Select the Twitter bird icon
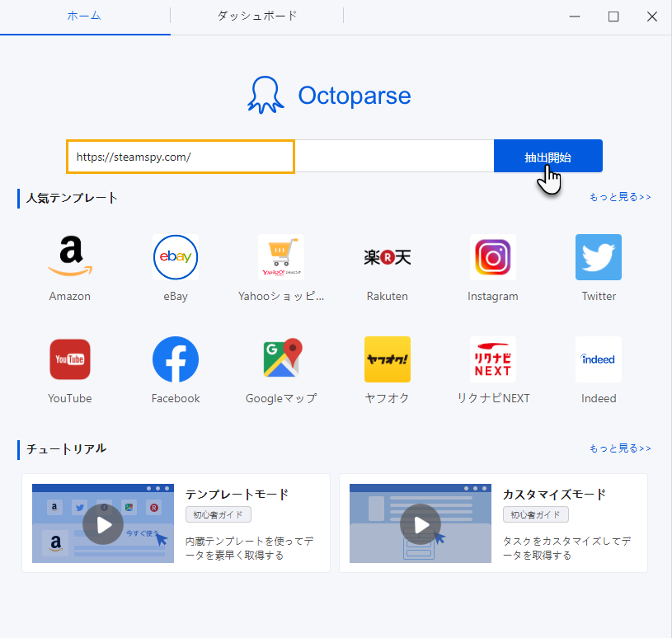672x638 pixels. [599, 256]
